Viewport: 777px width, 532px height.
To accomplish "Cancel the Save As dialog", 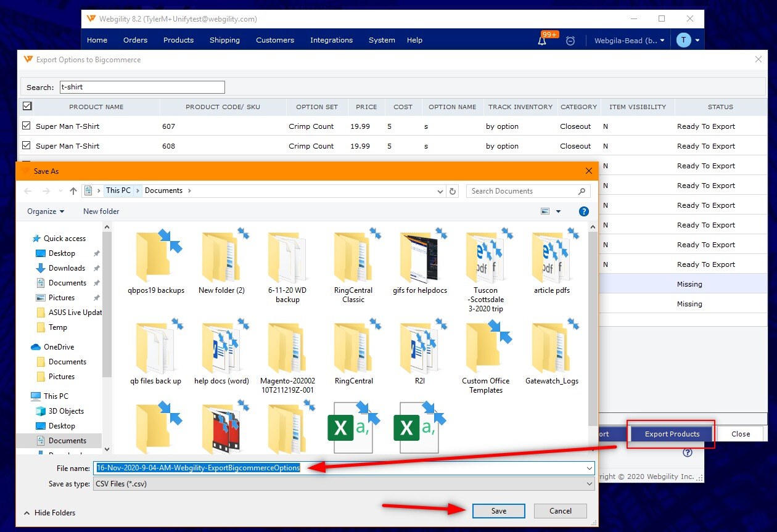I will 561,511.
